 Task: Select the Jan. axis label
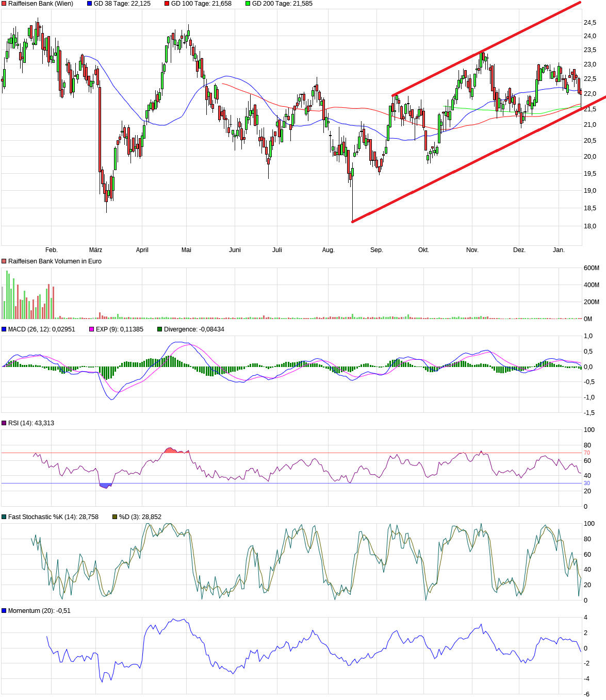[560, 249]
